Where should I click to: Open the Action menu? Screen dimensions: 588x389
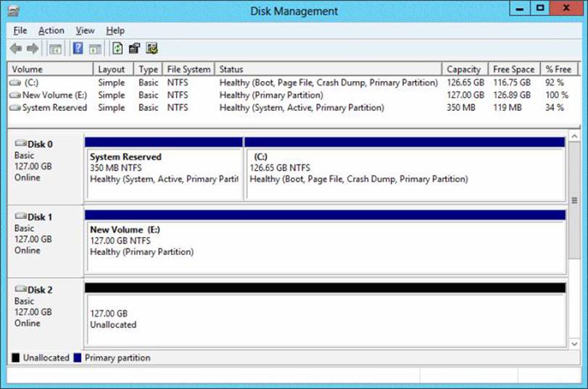(x=51, y=30)
